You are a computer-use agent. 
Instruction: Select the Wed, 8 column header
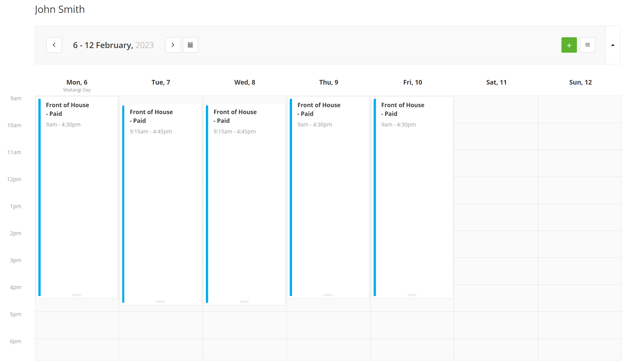click(x=245, y=82)
